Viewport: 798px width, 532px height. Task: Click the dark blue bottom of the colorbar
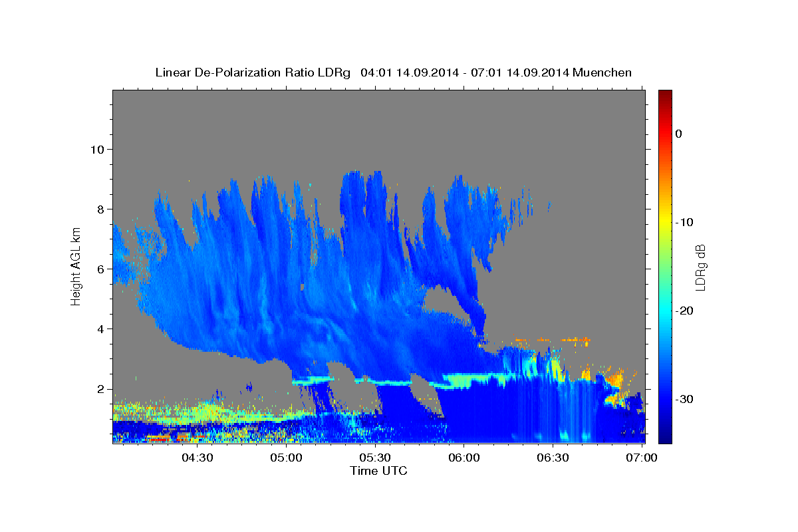pyautogui.click(x=665, y=436)
